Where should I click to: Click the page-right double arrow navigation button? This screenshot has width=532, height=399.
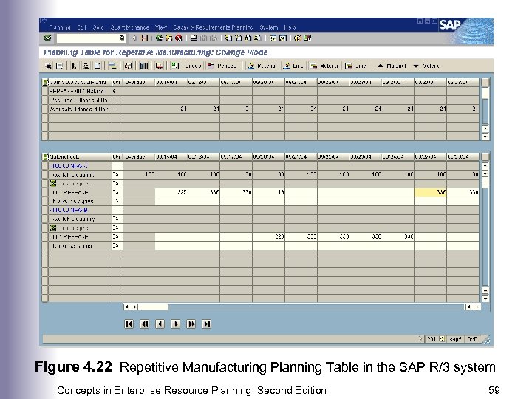[191, 324]
